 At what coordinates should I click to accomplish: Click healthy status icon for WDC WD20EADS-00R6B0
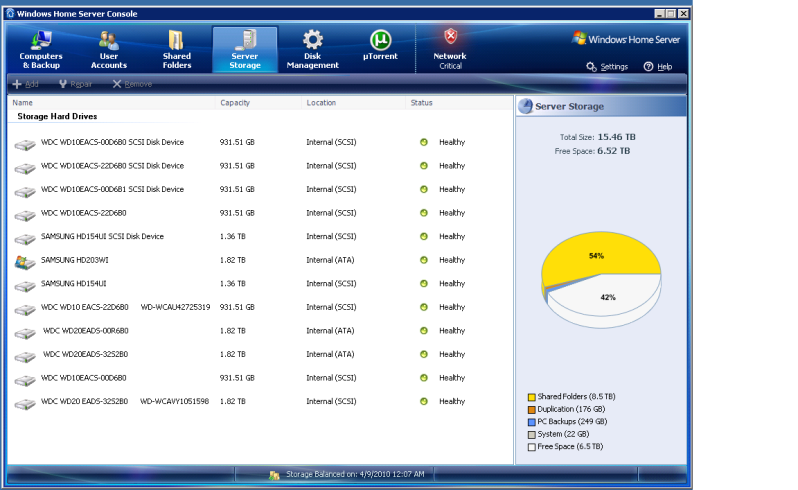423,331
